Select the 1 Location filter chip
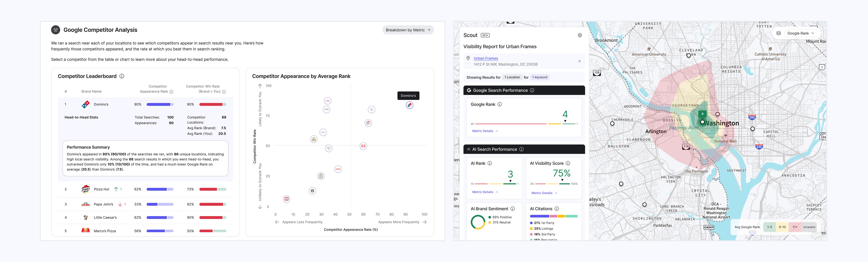Screen dimensions: 868x262 coord(512,77)
